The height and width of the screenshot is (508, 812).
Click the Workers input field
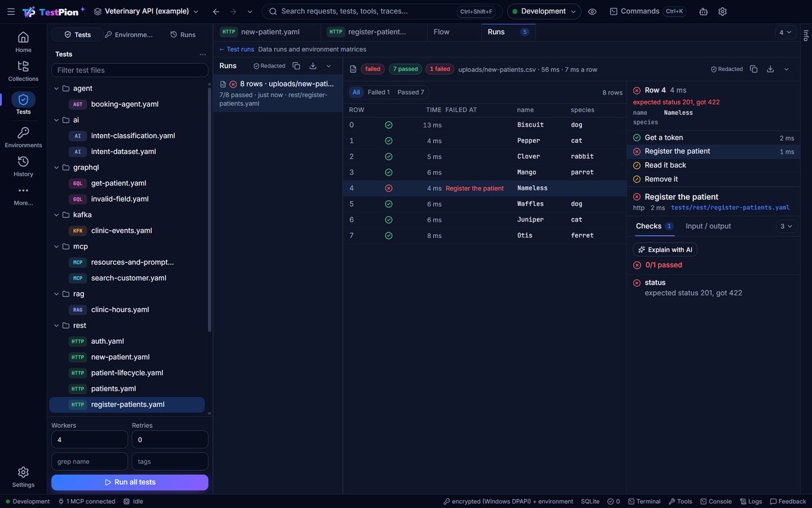[x=90, y=440]
